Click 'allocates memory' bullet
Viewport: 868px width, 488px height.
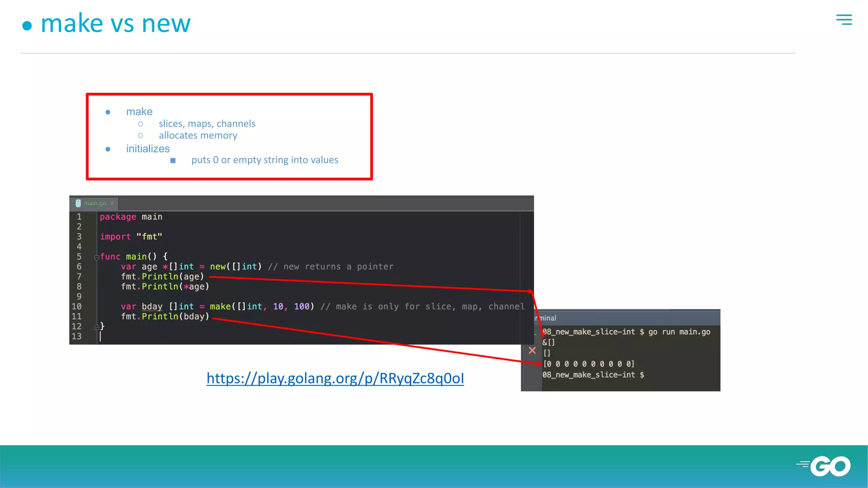tap(198, 136)
